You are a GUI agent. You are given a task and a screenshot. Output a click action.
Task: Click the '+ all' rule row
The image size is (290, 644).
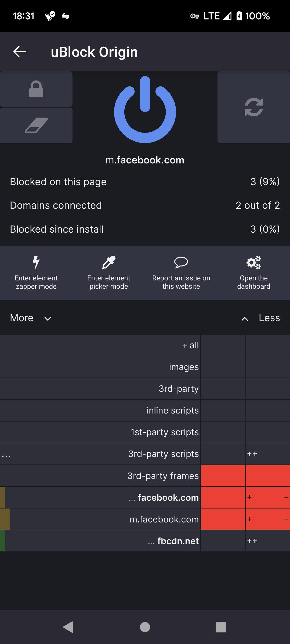coord(191,345)
